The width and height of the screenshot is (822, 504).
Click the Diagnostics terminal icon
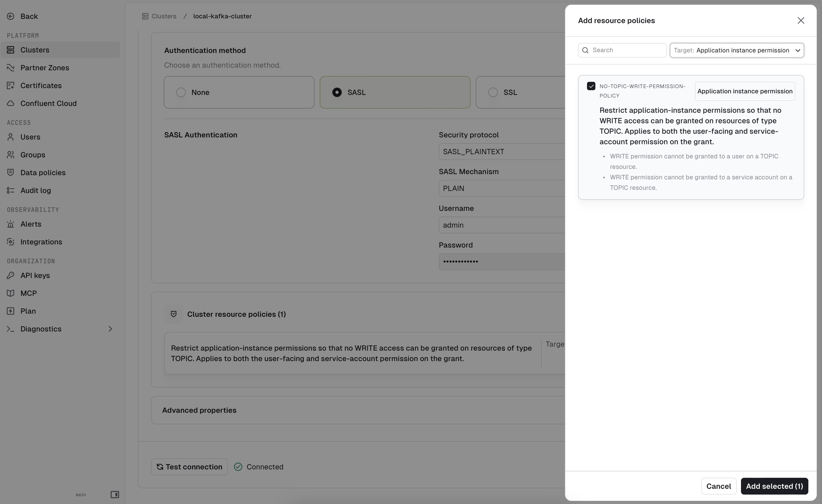click(11, 329)
